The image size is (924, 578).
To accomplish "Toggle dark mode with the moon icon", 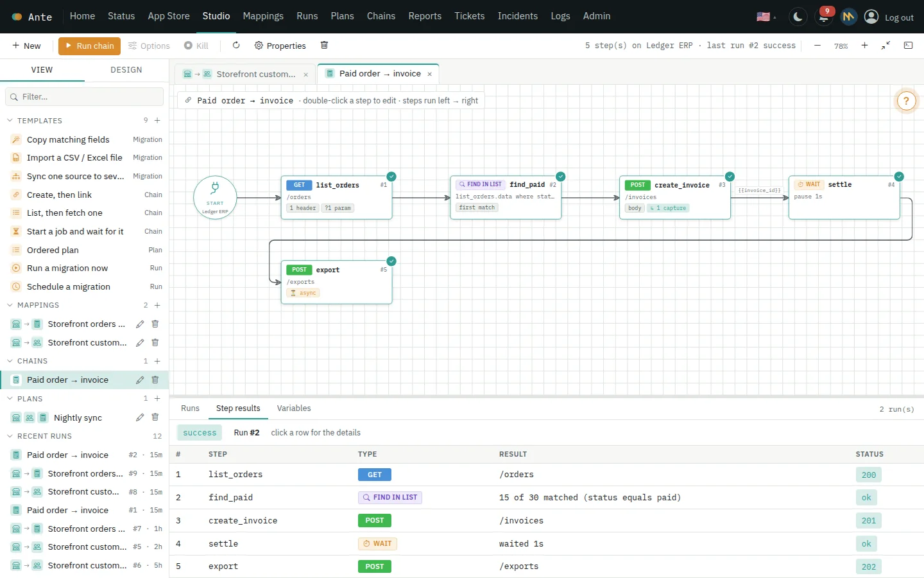I will (798, 17).
